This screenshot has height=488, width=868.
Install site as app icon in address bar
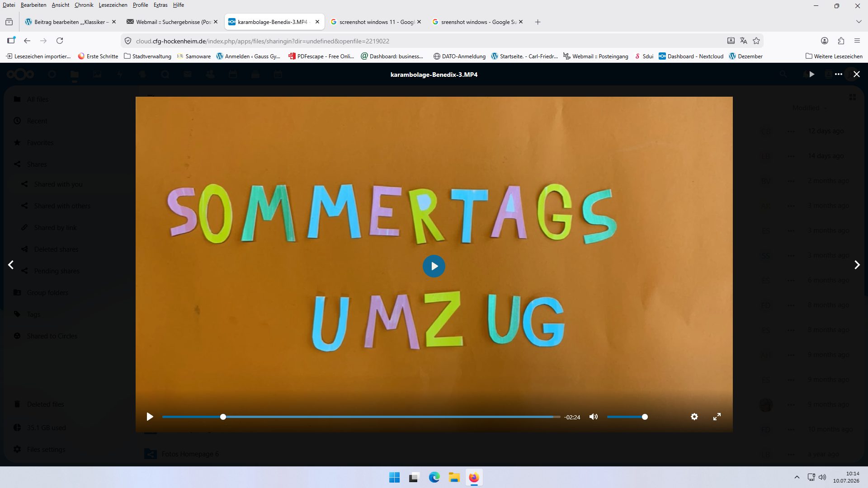(731, 41)
